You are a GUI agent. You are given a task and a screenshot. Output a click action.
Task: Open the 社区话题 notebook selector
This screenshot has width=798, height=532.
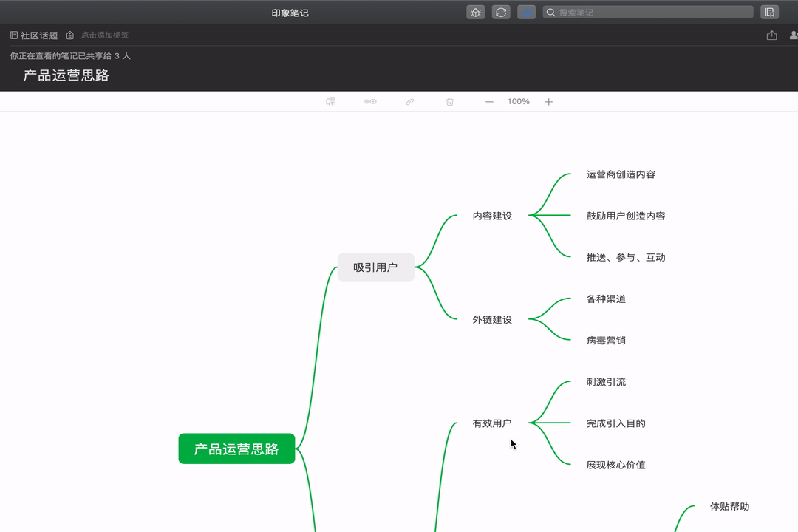(x=33, y=35)
